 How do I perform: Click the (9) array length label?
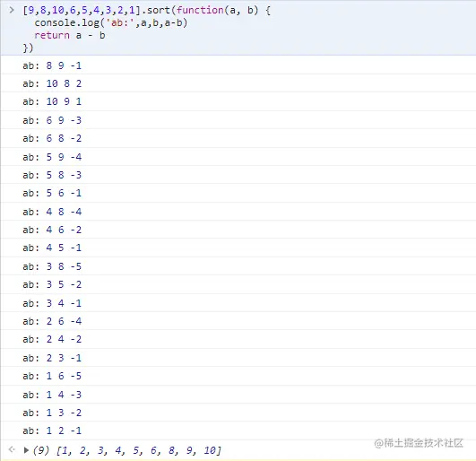pos(41,450)
